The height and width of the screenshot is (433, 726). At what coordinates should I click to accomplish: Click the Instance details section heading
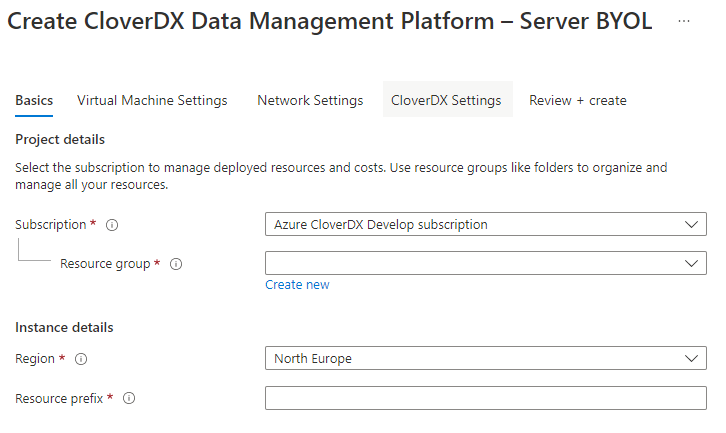[64, 327]
